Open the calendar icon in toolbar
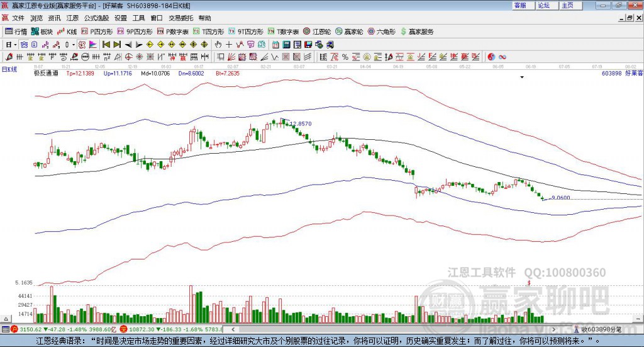Image resolution: width=644 pixels, height=347 pixels. coord(275,45)
